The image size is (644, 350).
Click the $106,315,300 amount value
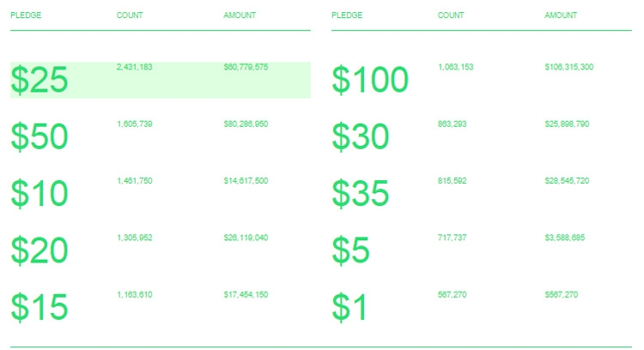568,67
